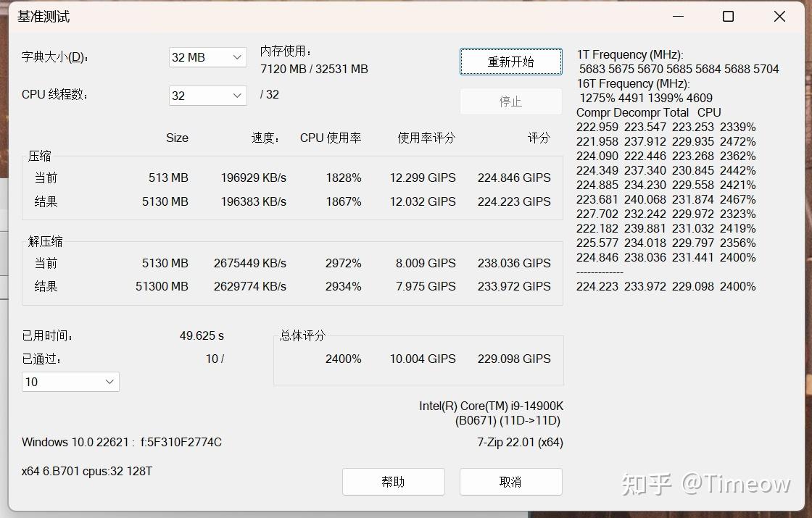Click the compression CPU usage 1828%
Screen dimensions: 812x518
(x=344, y=177)
